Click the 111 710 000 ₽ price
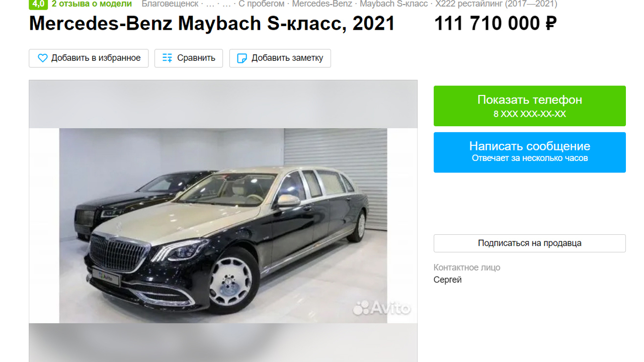 point(496,24)
